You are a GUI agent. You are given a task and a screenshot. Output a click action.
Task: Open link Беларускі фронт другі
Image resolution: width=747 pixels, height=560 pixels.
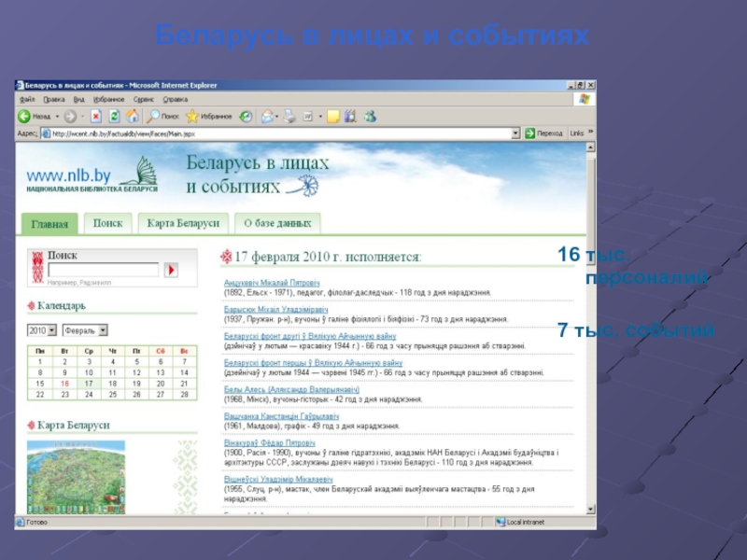(x=310, y=336)
